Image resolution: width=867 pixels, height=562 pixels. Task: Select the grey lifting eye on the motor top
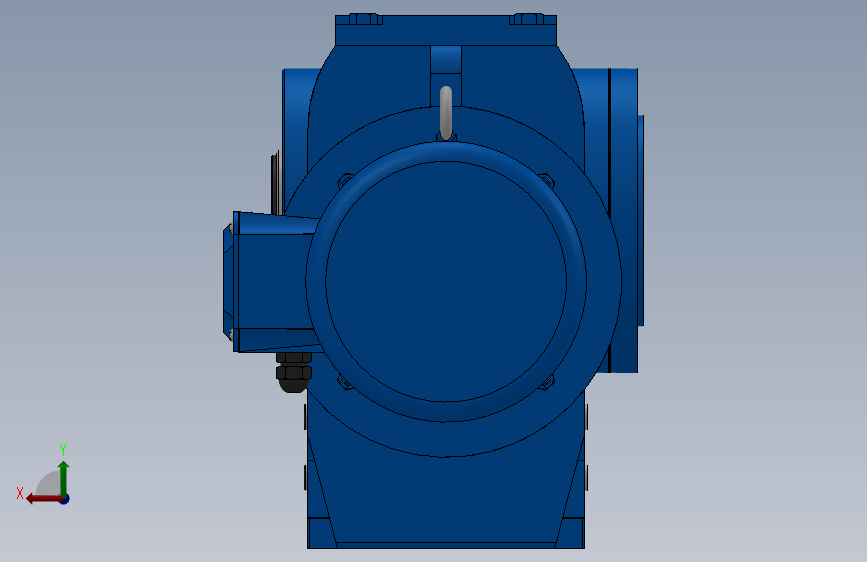446,113
